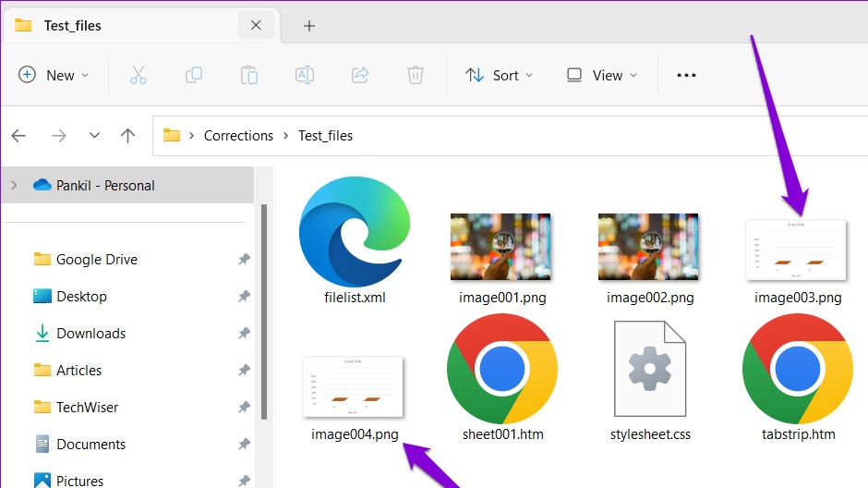
Task: Click the navigation pane vertical scrollbar
Action: (264, 311)
